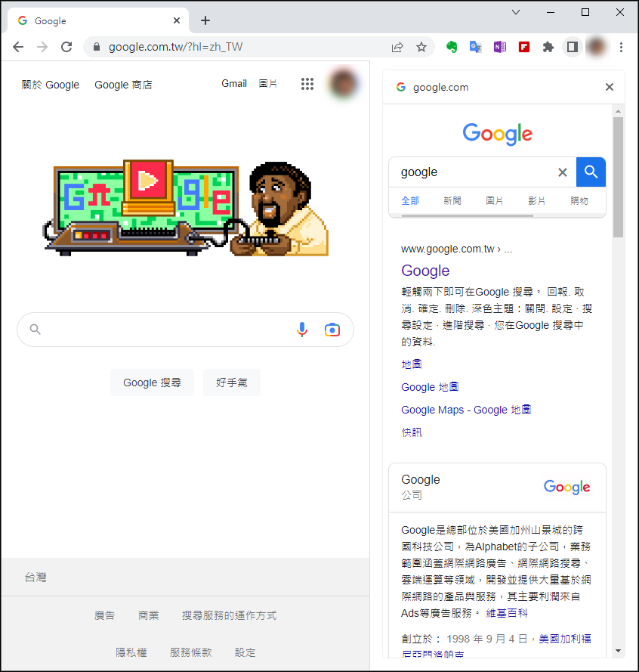Open 圖片 link in the page header

coord(267,84)
